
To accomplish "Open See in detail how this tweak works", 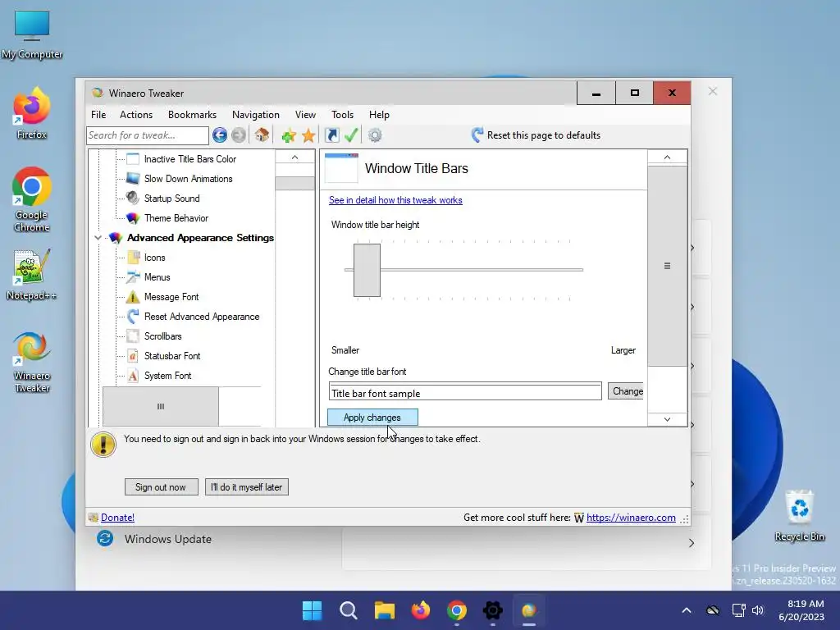I will (x=395, y=200).
